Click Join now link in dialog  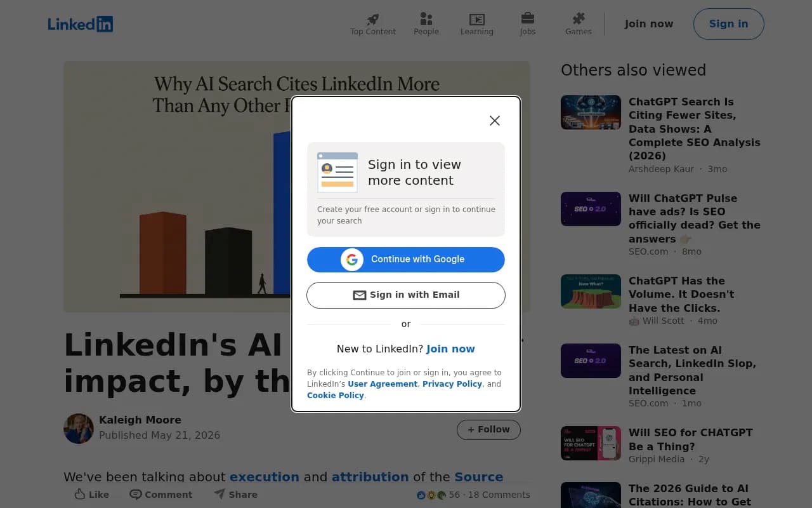[450, 349]
